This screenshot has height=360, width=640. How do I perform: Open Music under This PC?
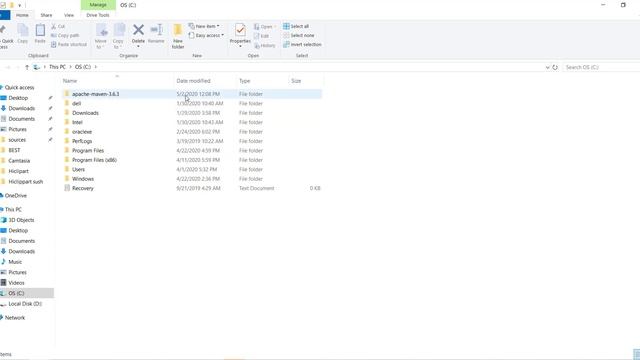point(15,262)
